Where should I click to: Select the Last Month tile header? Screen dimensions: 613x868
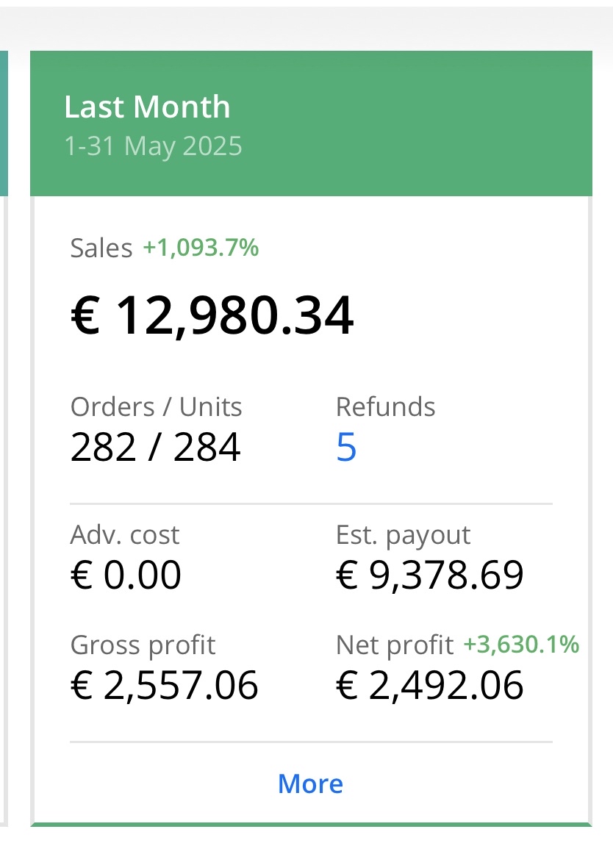click(x=311, y=123)
